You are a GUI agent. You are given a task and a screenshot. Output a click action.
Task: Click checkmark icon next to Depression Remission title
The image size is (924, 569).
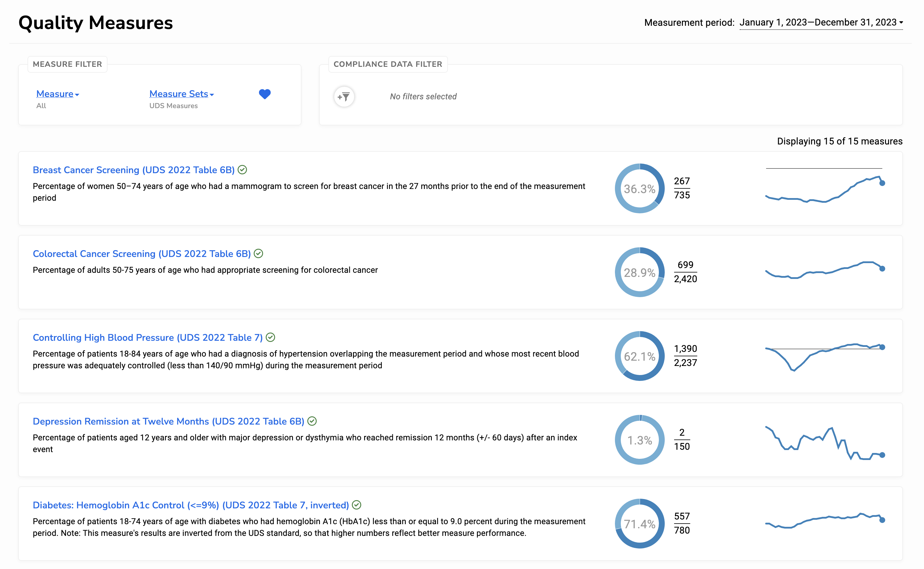point(312,421)
